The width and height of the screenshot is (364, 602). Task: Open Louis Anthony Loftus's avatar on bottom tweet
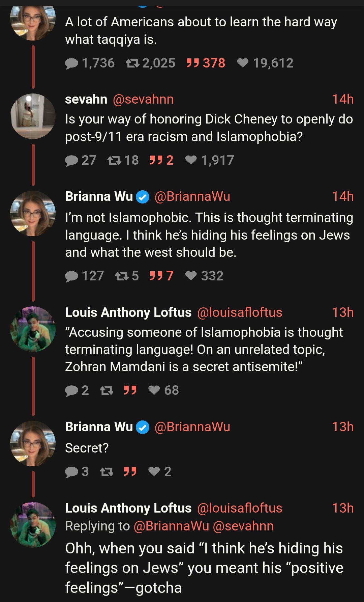[33, 524]
